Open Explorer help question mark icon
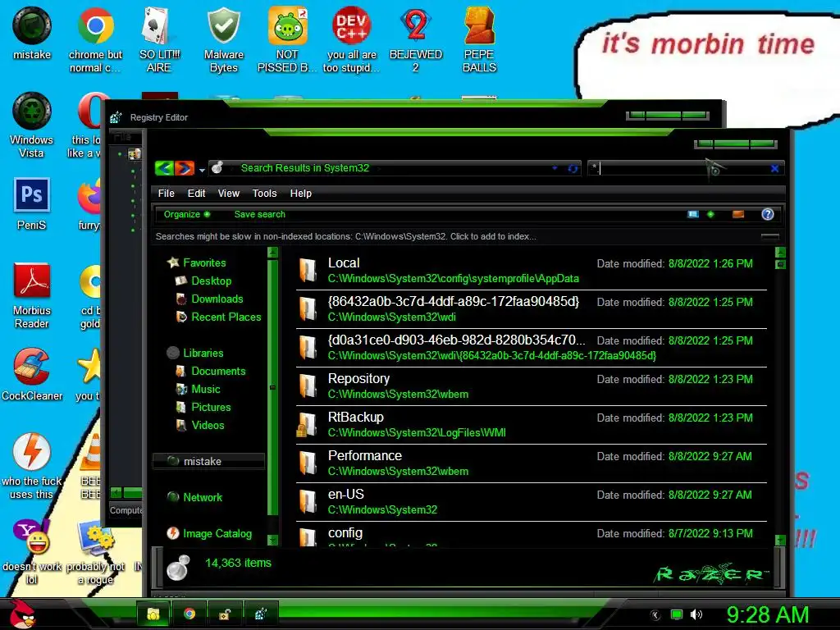This screenshot has height=630, width=840. click(x=767, y=214)
